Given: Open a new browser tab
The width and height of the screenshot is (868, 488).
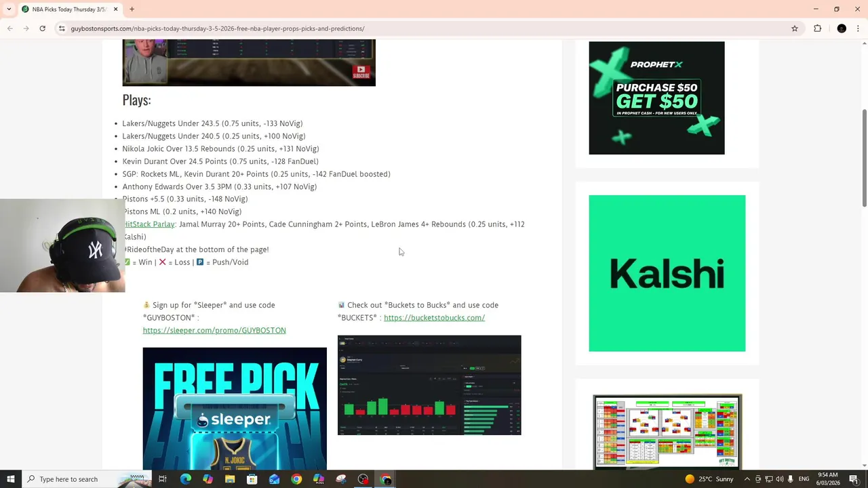Looking at the screenshot, I should pos(132,9).
